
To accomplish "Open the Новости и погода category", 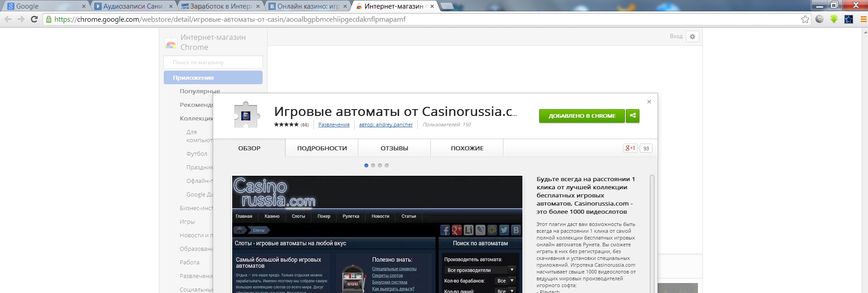I will point(196,235).
